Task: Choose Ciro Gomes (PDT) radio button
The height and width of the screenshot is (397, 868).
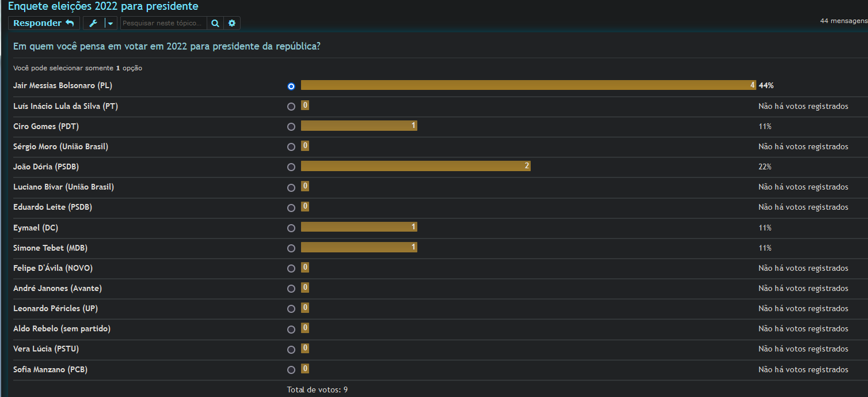Action: point(291,127)
